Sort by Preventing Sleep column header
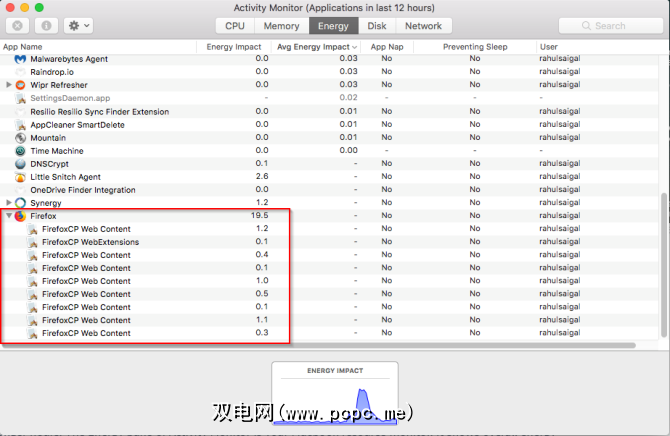This screenshot has width=670, height=436. (x=475, y=47)
